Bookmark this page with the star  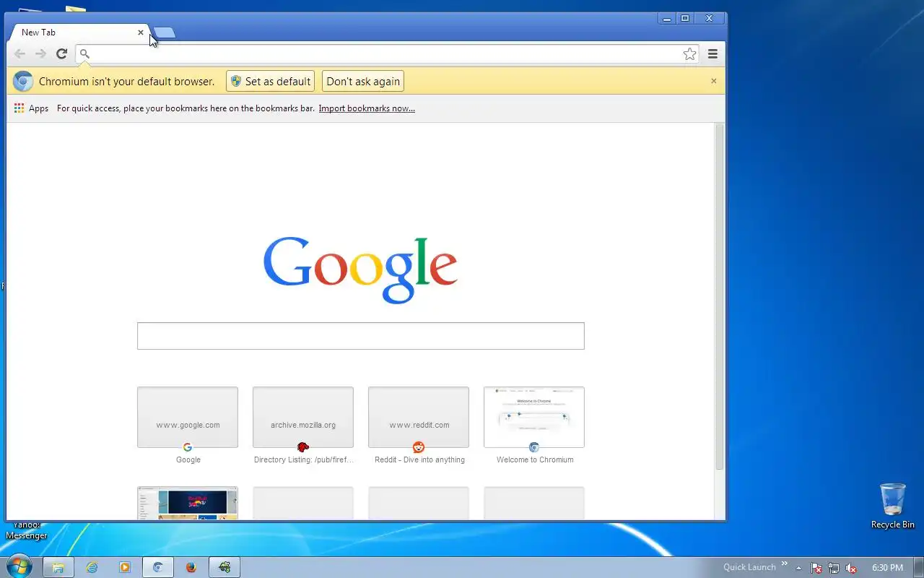[689, 53]
